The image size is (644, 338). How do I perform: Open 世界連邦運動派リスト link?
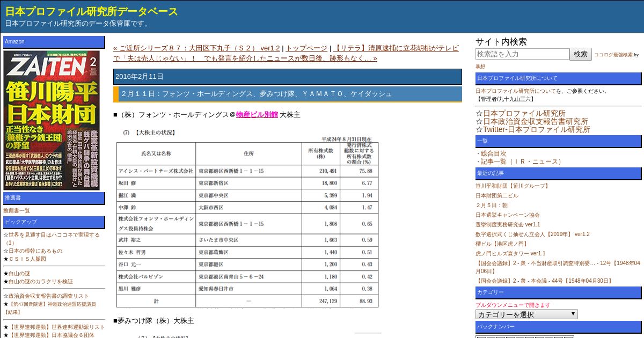point(57,327)
